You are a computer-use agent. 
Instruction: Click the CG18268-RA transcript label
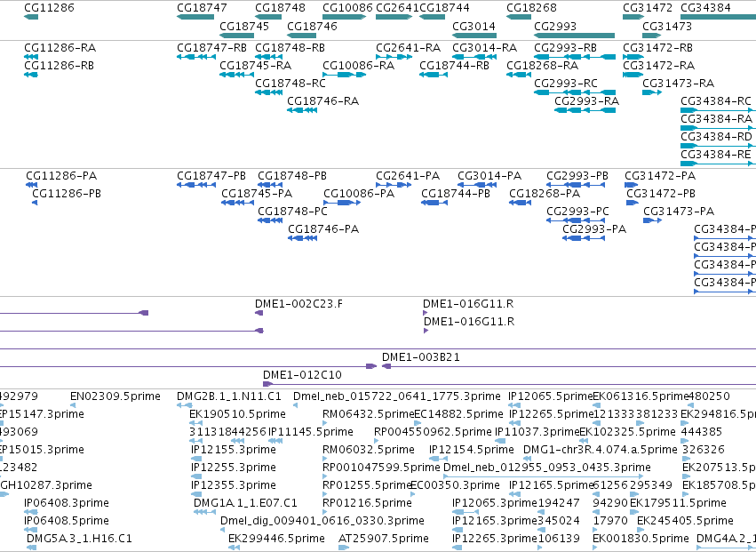tap(543, 65)
